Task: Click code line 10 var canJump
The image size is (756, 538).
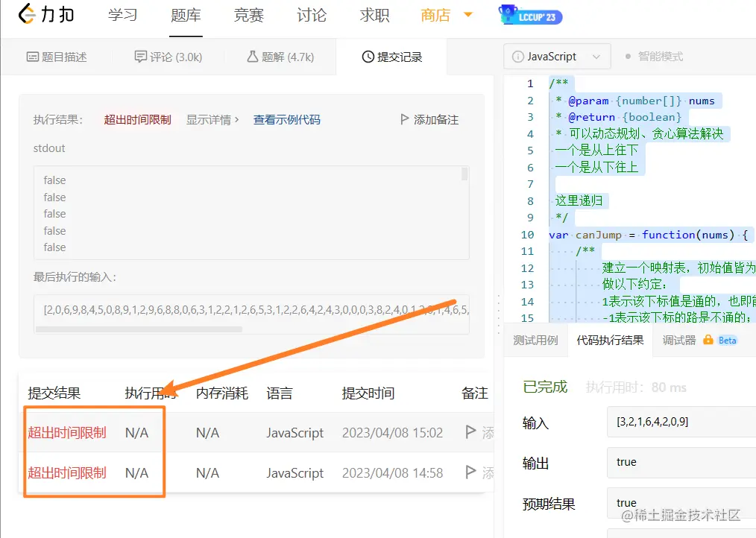Action: (x=649, y=235)
